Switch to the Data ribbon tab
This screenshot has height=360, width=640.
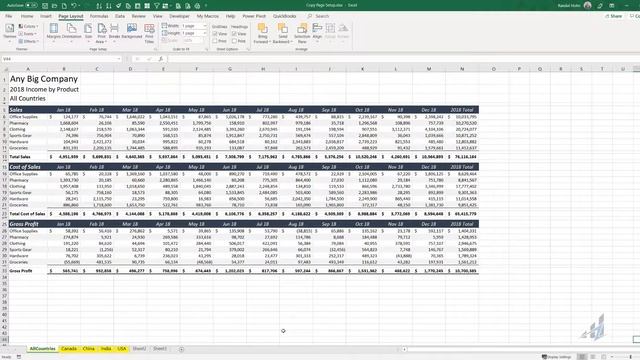[120, 16]
